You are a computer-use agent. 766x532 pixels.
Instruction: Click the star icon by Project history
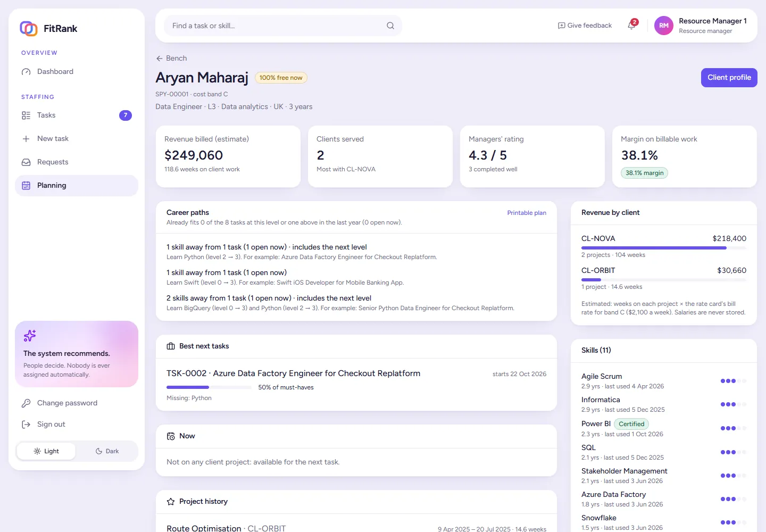tap(171, 502)
